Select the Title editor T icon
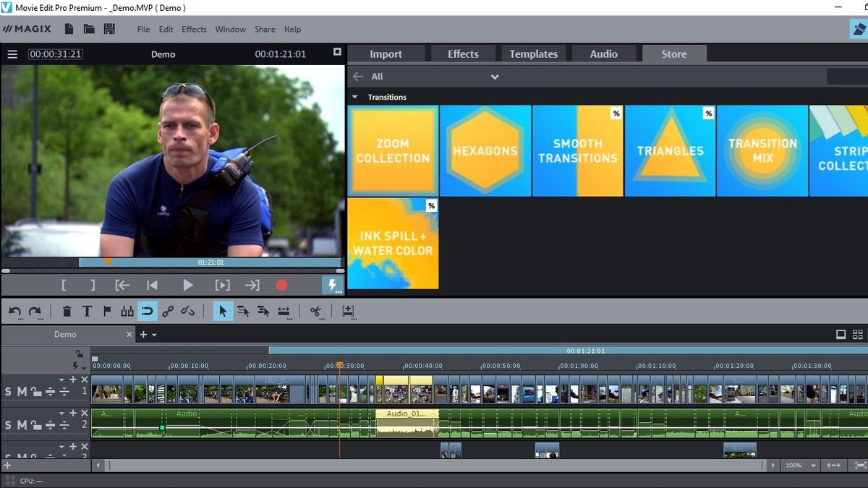This screenshot has width=868, height=488. pos(87,311)
